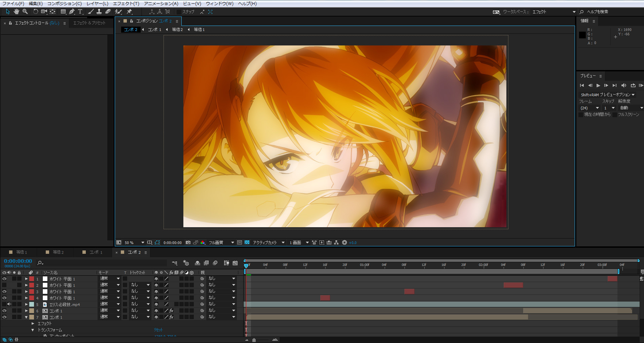Hide layer 6 コンポ 1 eye
This screenshot has width=644, height=343.
point(4,311)
